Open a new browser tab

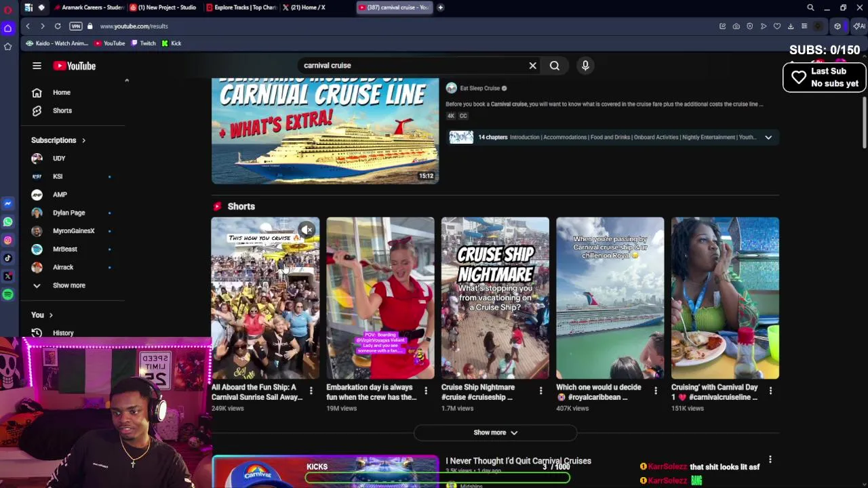click(x=440, y=7)
